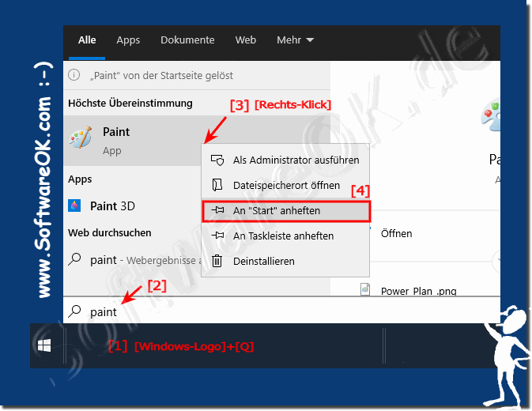
Task: Click the Windows Start logo button
Action: [x=44, y=345]
